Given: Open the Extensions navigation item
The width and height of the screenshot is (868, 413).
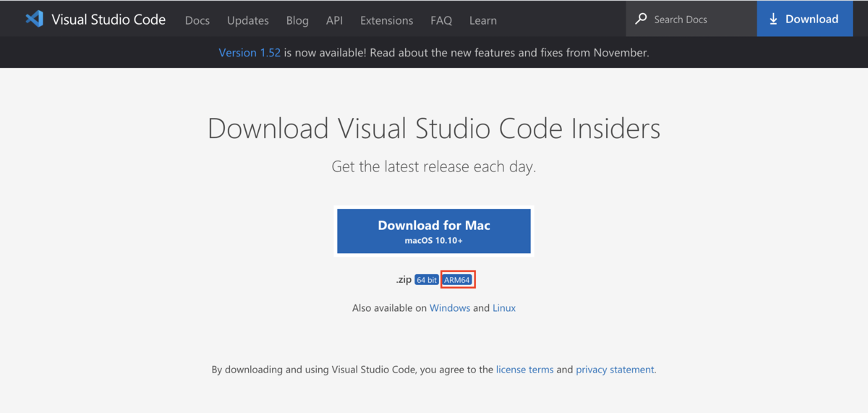Looking at the screenshot, I should pyautogui.click(x=386, y=20).
